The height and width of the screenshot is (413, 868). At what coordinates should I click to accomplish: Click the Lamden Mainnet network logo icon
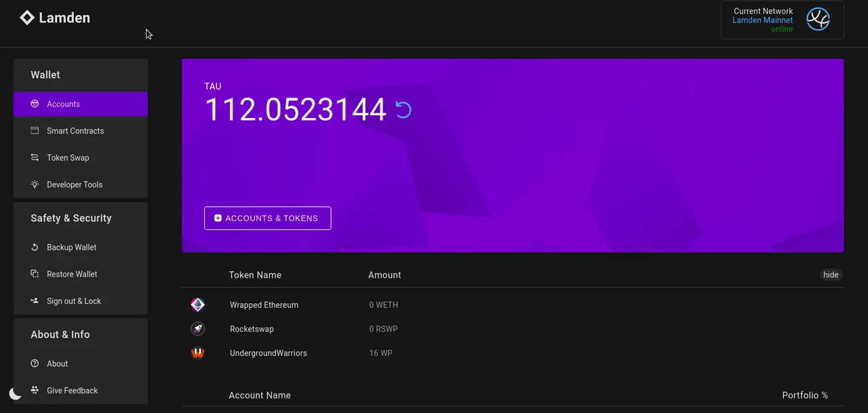tap(818, 20)
